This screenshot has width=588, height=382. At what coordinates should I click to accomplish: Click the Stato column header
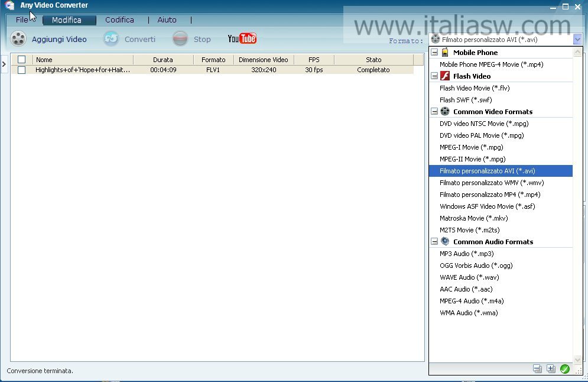373,60
